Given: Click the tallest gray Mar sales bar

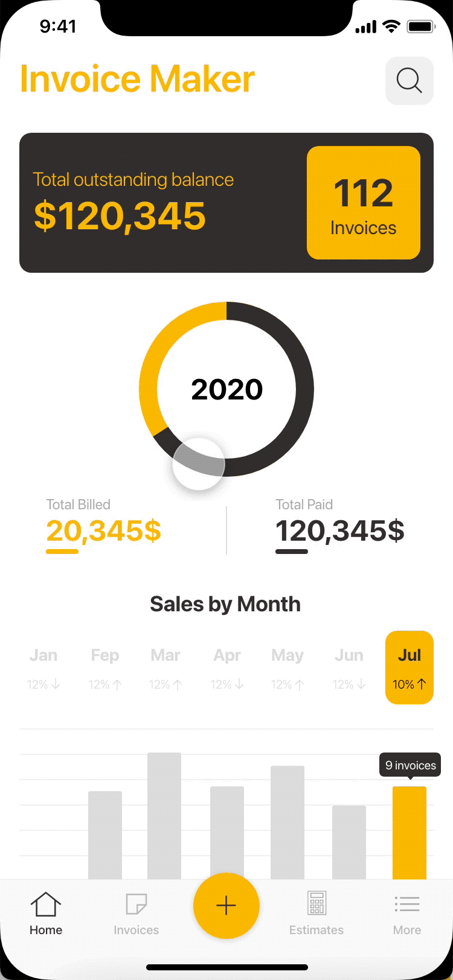Looking at the screenshot, I should (164, 815).
